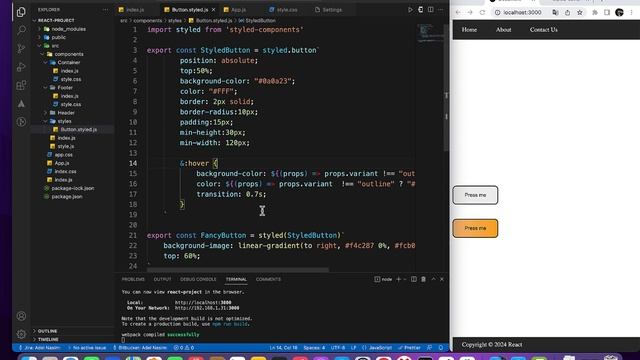Kill the terminal with the trash icon
The height and width of the screenshot is (360, 640).
pos(423,279)
